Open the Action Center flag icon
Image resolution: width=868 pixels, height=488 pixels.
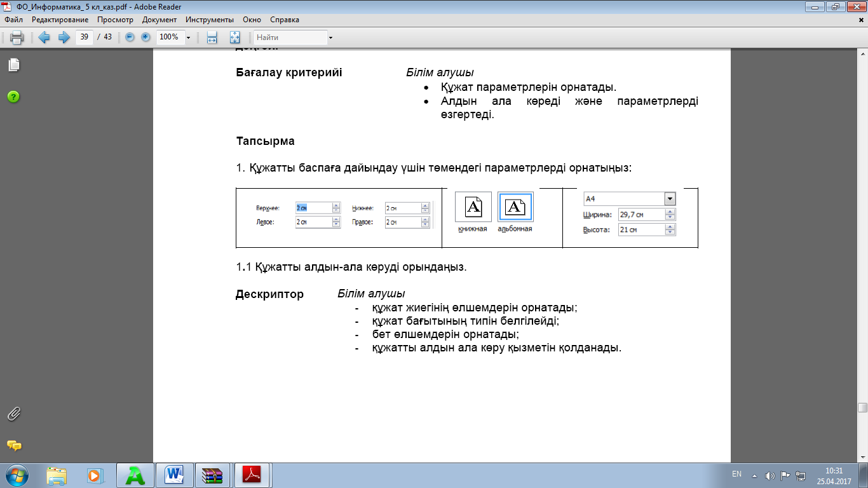[785, 475]
